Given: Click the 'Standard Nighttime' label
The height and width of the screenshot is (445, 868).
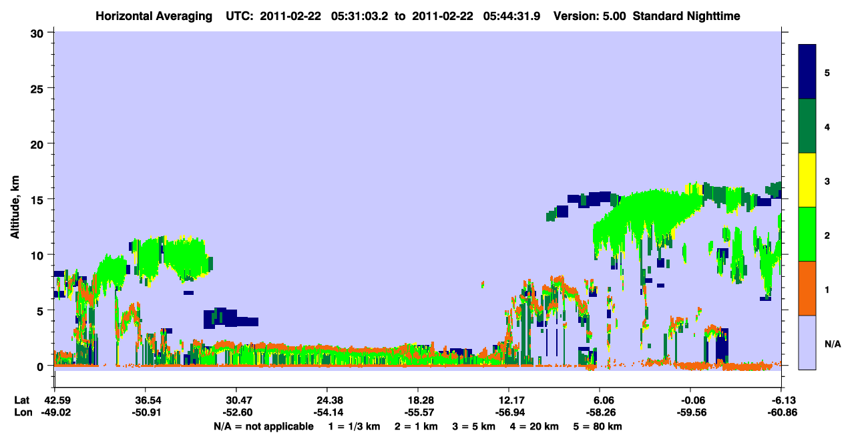Looking at the screenshot, I should tap(687, 15).
